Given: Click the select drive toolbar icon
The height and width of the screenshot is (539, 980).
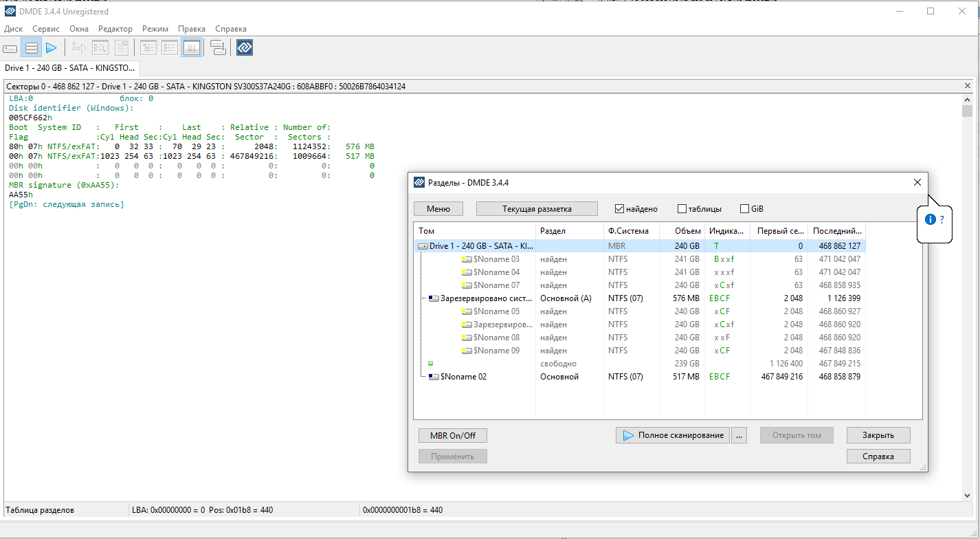Looking at the screenshot, I should coord(10,48).
